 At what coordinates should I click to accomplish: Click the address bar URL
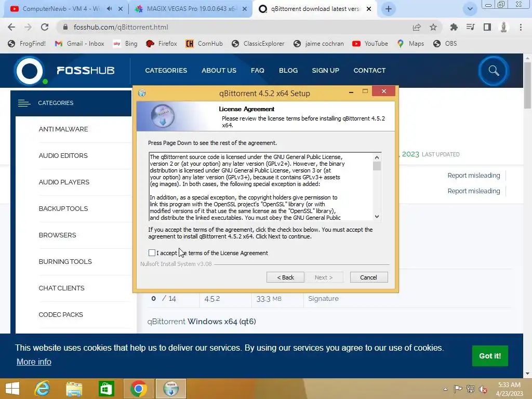pyautogui.click(x=121, y=27)
